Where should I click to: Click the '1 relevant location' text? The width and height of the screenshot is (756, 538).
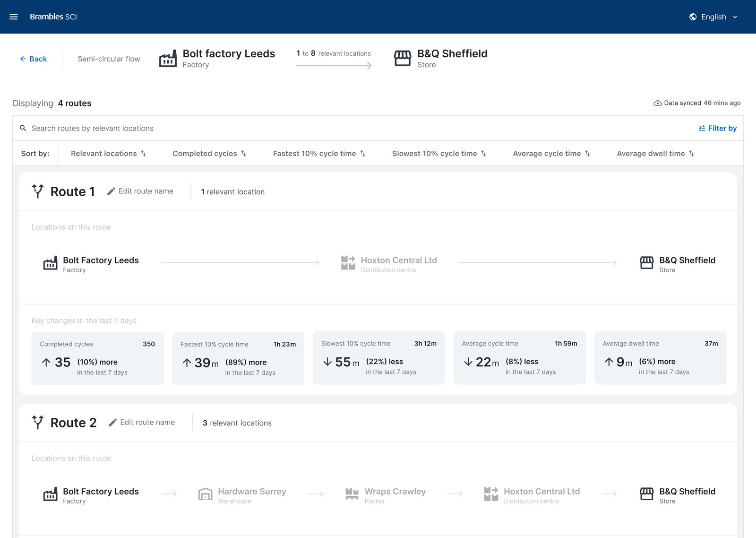pyautogui.click(x=233, y=191)
